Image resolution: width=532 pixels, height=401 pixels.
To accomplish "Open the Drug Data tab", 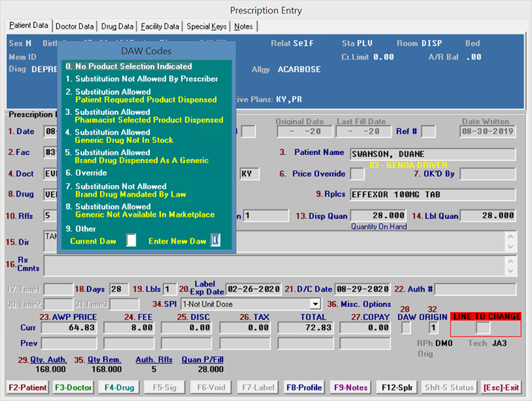I will click(x=117, y=27).
